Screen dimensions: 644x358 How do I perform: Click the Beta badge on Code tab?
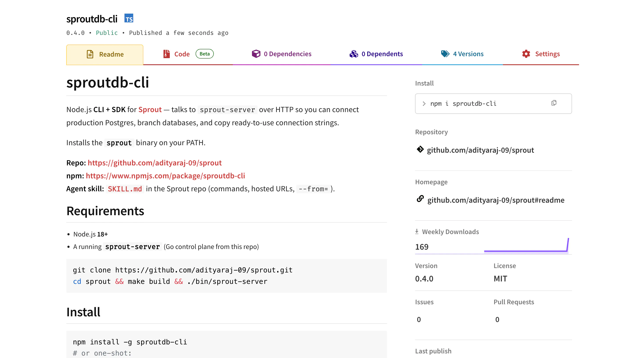click(205, 54)
